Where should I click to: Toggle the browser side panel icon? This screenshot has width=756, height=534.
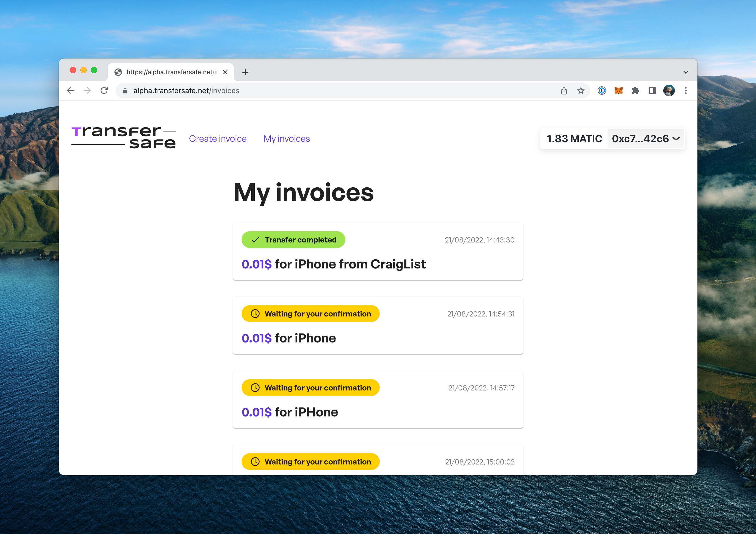(652, 91)
